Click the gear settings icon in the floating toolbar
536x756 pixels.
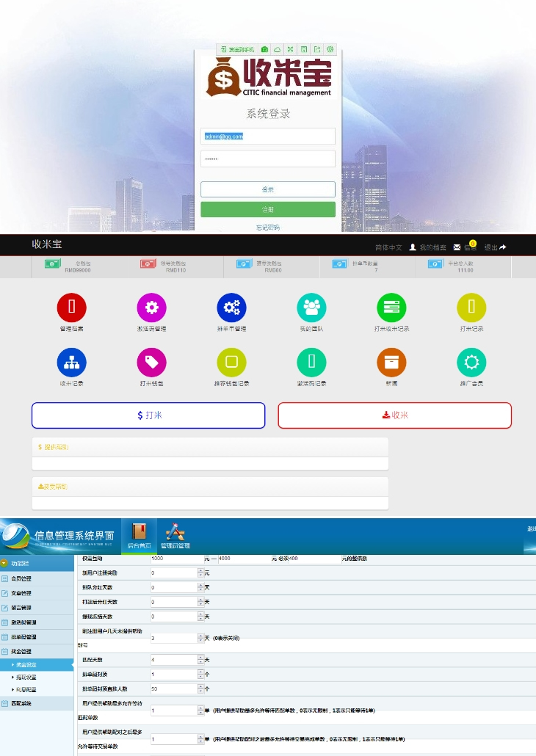(x=330, y=49)
